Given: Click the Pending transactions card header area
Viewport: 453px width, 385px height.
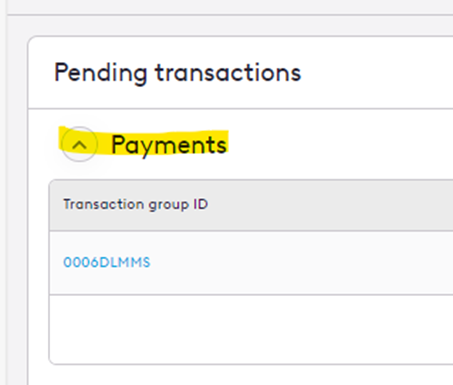Looking at the screenshot, I should click(240, 72).
